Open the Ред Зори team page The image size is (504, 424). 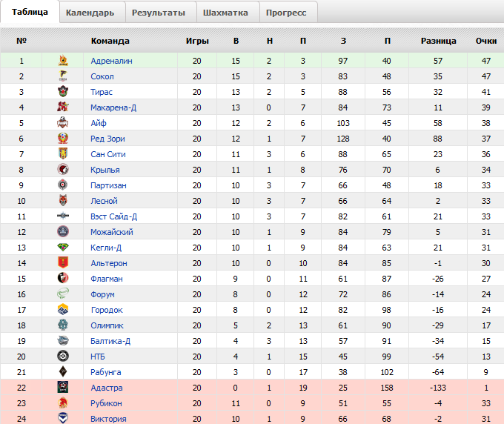pos(108,139)
